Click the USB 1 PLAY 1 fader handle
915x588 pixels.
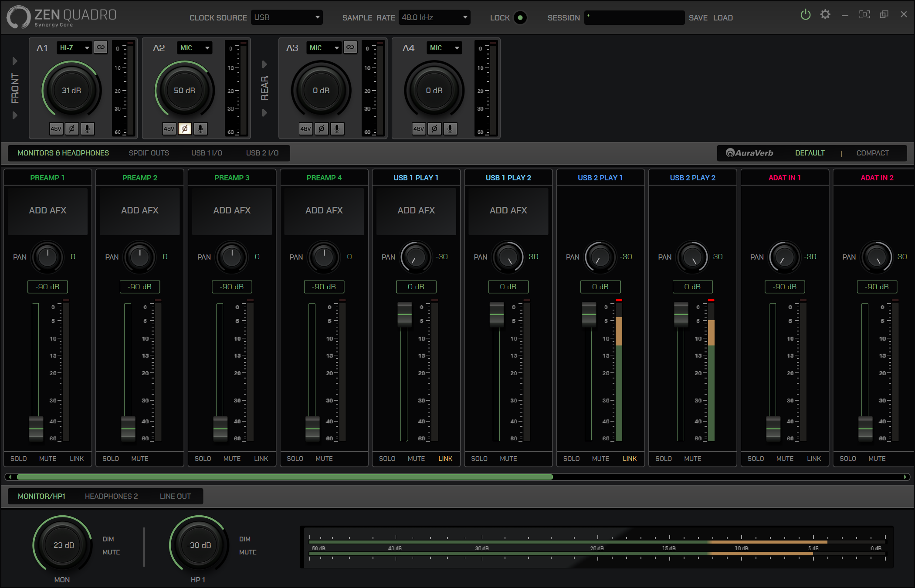point(405,314)
